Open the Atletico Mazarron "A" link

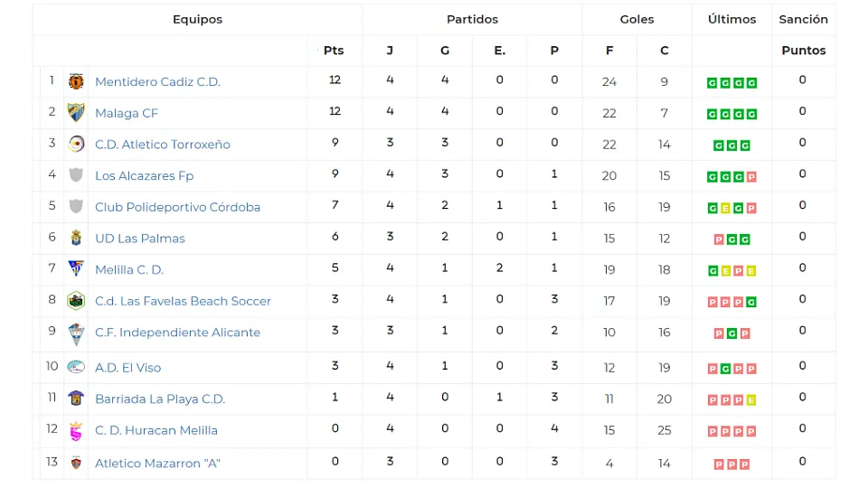point(157,463)
